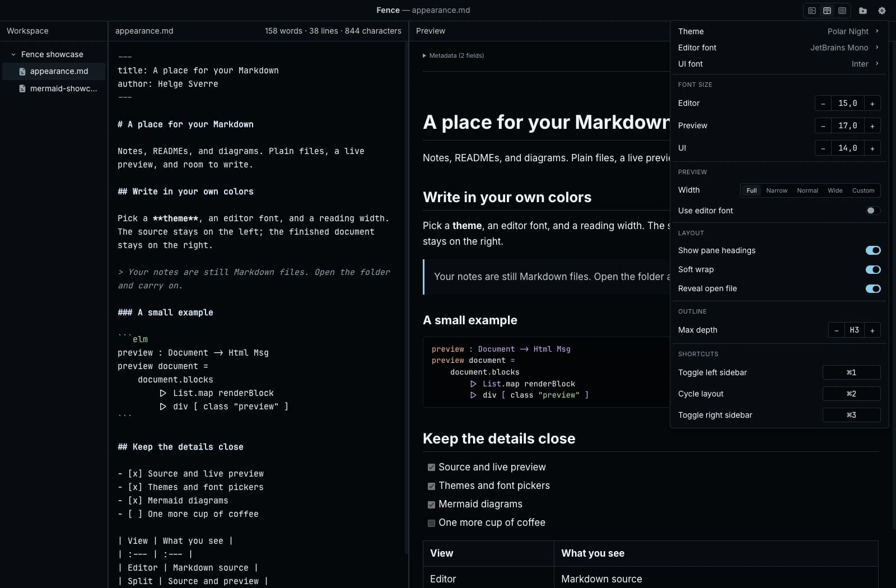The height and width of the screenshot is (588, 896).
Task: Toggle Reveal open file switch
Action: (873, 288)
